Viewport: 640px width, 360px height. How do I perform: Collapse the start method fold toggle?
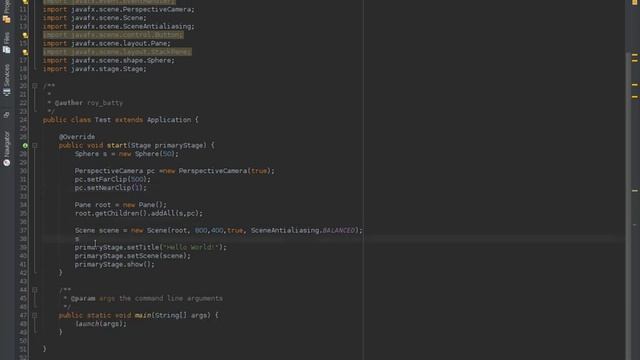35,145
